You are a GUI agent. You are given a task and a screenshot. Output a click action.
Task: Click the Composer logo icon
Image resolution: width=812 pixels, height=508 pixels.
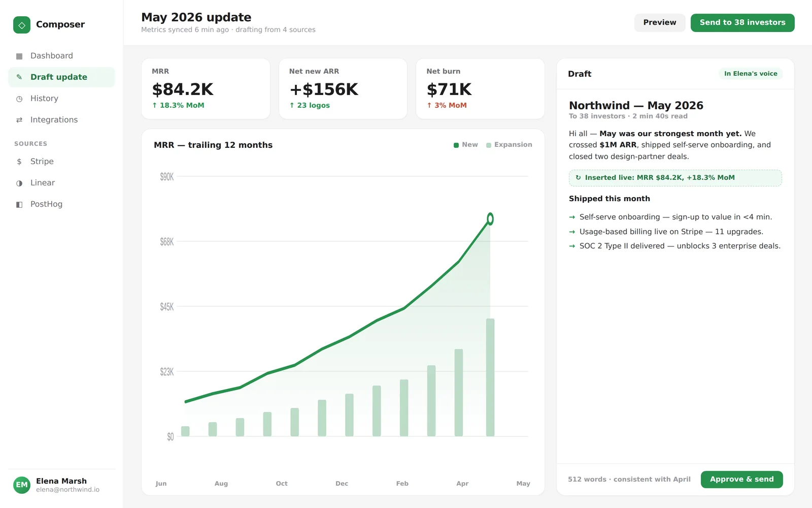pyautogui.click(x=22, y=24)
